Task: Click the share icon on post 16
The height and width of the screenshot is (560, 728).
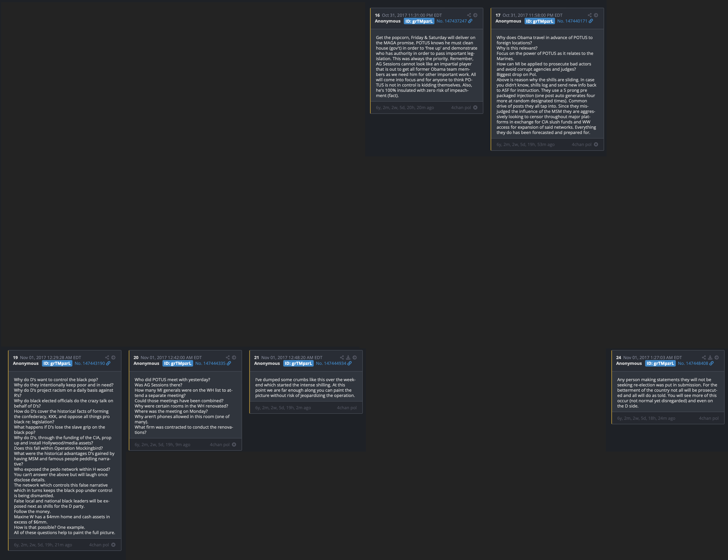Action: 469,15
